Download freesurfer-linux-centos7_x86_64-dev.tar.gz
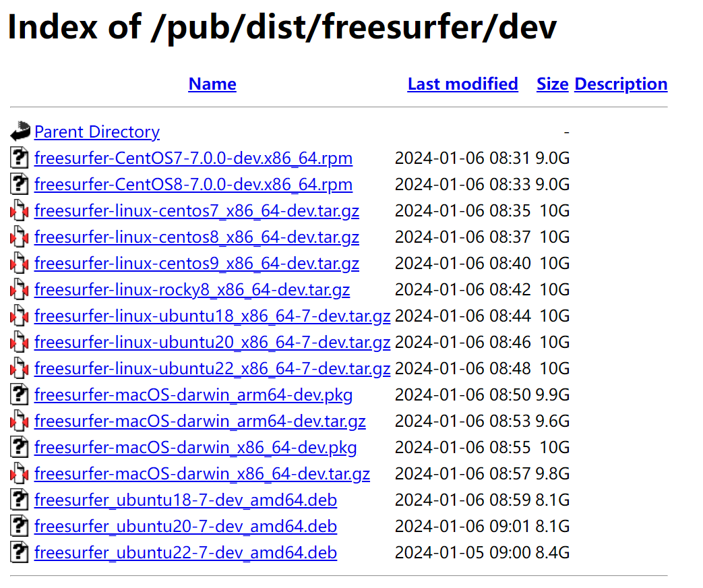 pyautogui.click(x=197, y=211)
